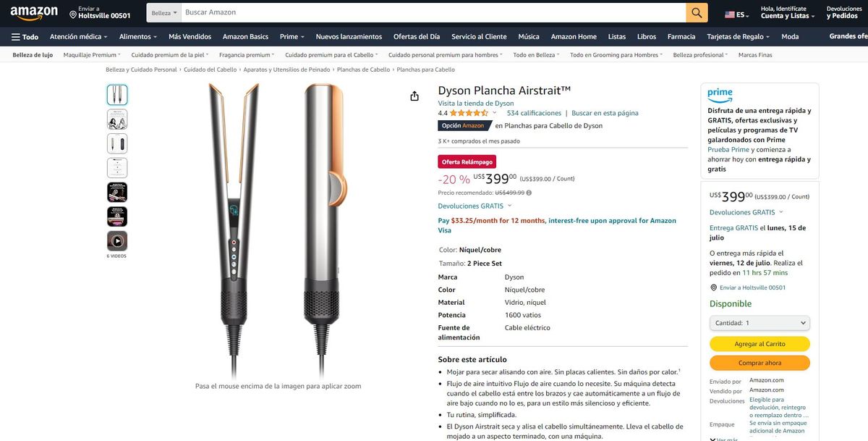This screenshot has width=868, height=441.
Task: Click the star rating icons
Action: tap(469, 113)
